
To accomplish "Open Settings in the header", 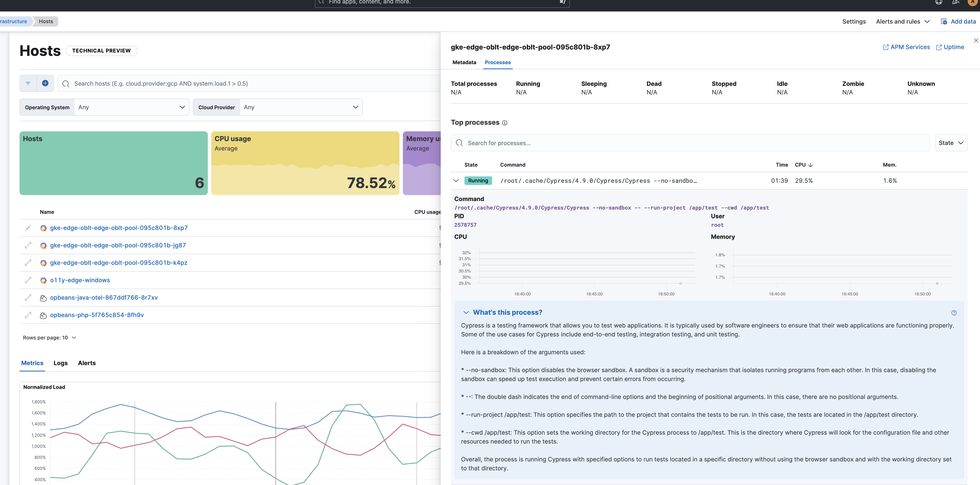I will [x=854, y=22].
